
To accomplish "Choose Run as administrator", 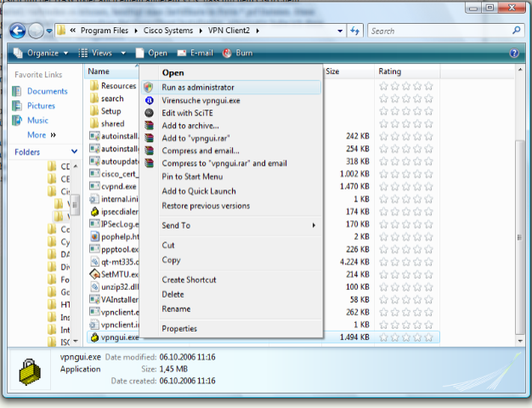I will (x=231, y=88).
